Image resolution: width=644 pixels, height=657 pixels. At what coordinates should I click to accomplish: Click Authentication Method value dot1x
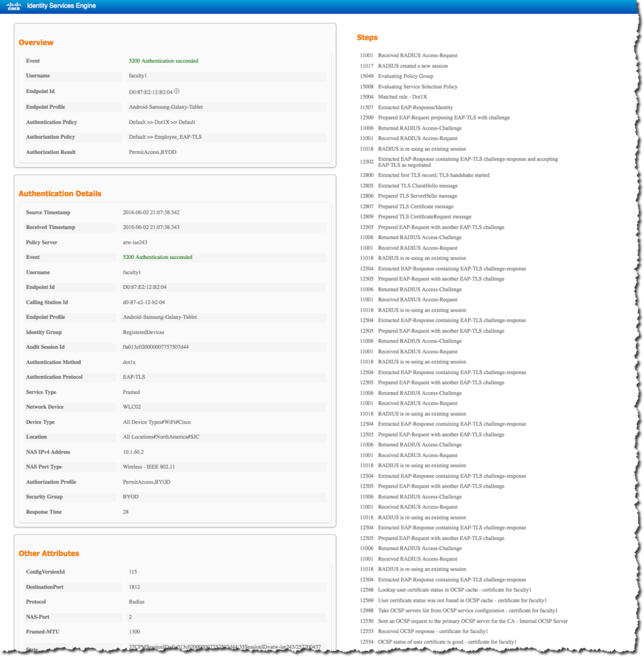[129, 362]
